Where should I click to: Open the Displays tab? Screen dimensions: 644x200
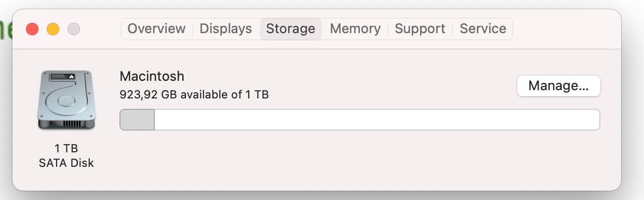pos(225,28)
